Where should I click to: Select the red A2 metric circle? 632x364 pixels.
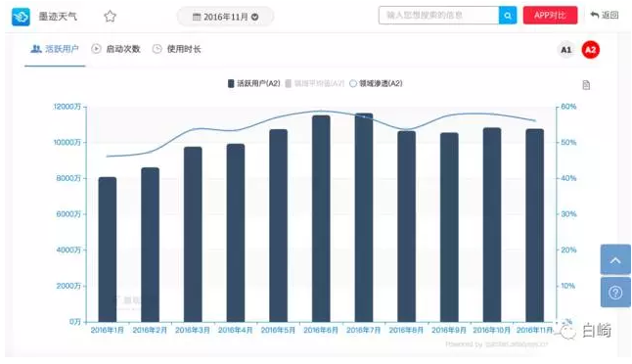click(591, 50)
